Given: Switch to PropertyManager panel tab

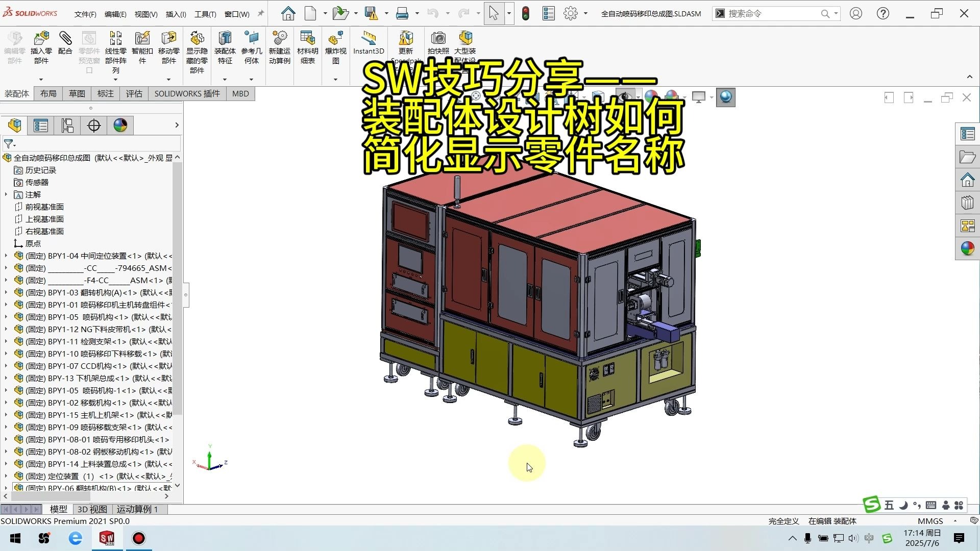Looking at the screenshot, I should pyautogui.click(x=41, y=126).
